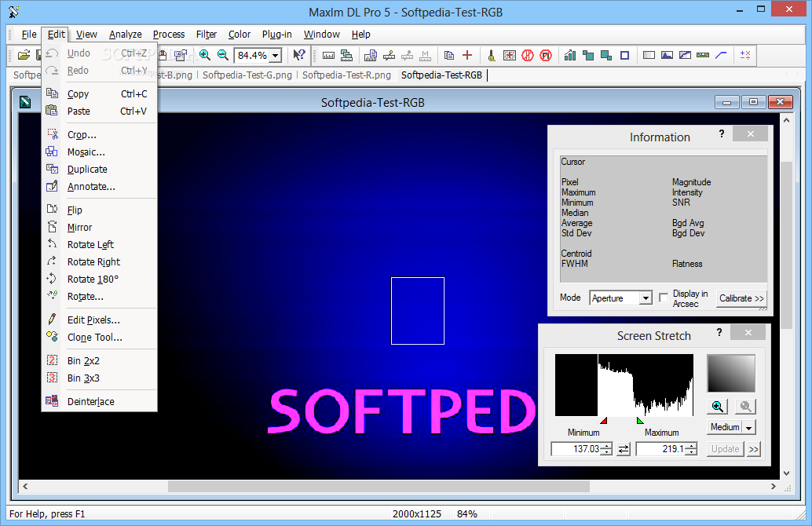Click the single ruler toolbar icon after help

click(x=328, y=55)
